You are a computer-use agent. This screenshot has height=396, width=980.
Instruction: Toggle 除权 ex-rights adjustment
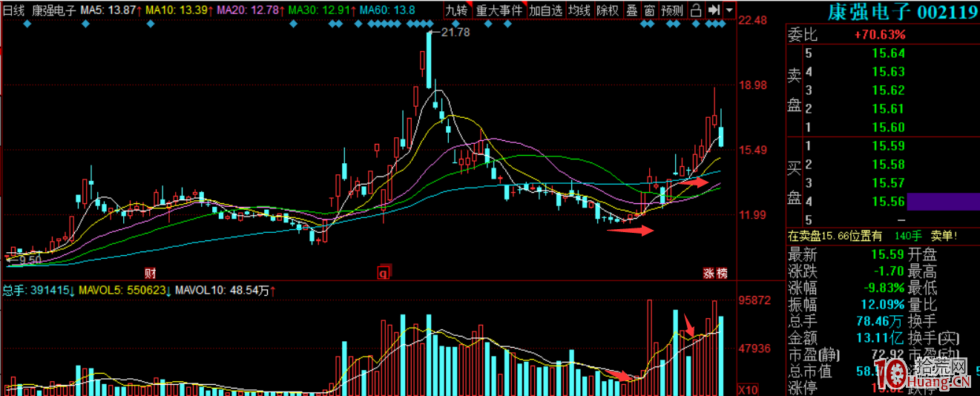click(608, 10)
